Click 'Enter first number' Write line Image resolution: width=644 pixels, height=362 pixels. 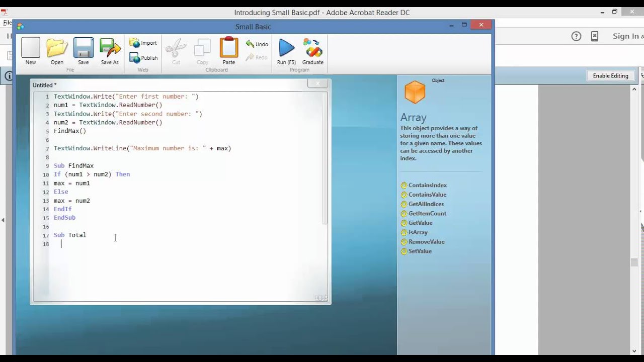click(x=126, y=97)
